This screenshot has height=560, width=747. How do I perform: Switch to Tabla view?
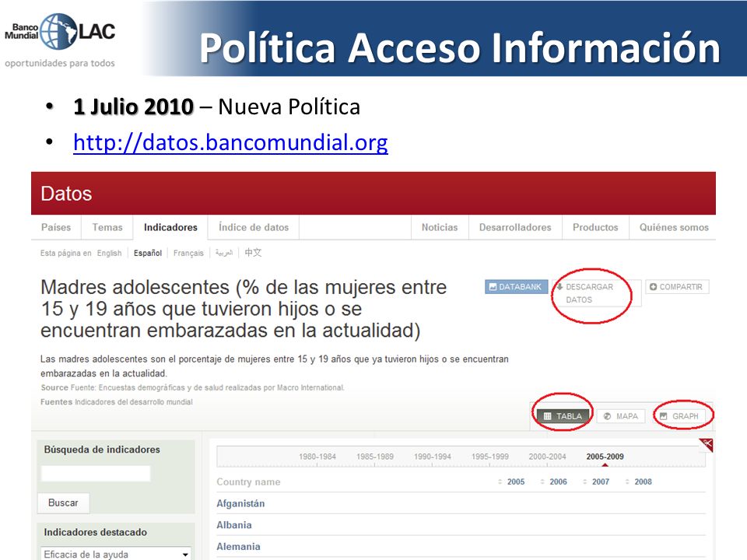click(563, 416)
